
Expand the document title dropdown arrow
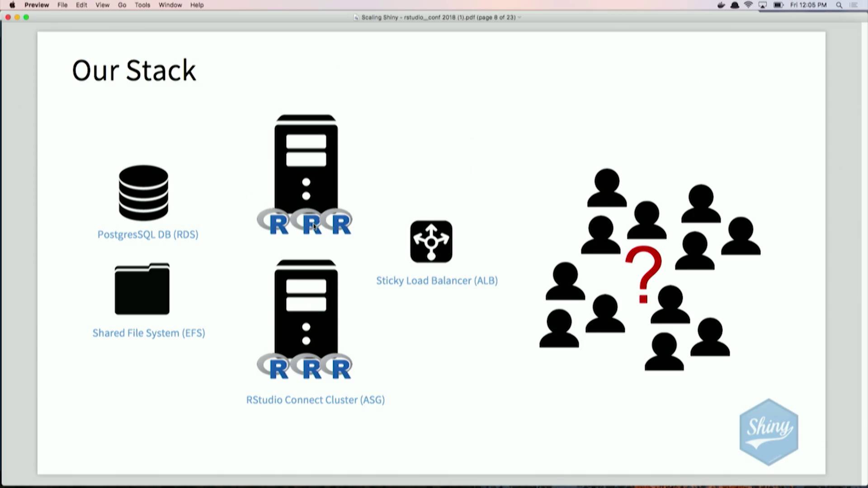click(x=519, y=17)
